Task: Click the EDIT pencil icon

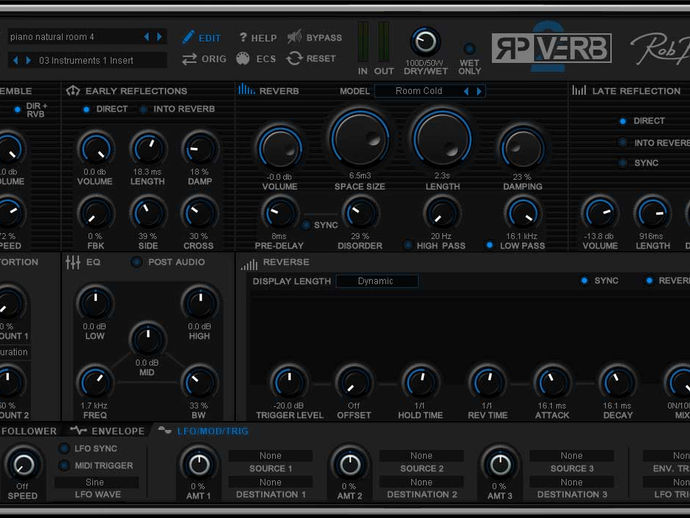Action: (x=188, y=37)
